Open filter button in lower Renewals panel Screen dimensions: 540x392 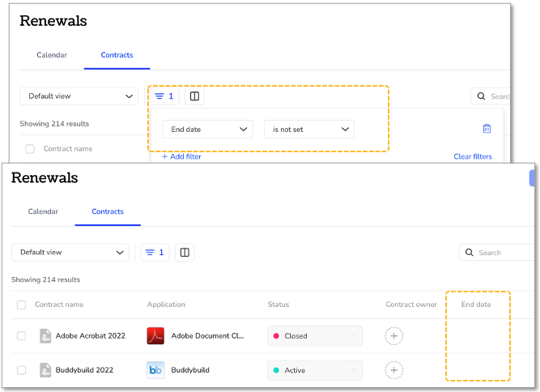(155, 253)
